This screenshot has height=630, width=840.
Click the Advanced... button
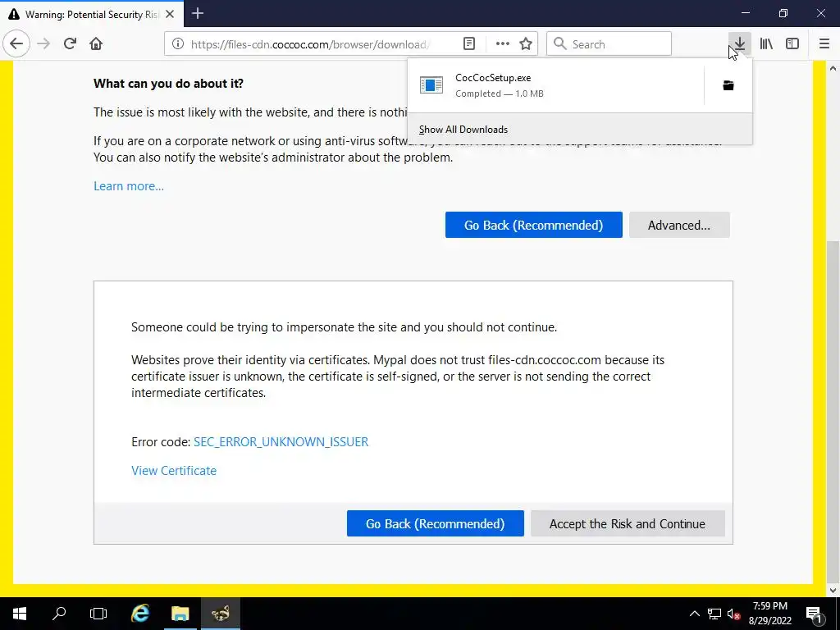click(679, 225)
